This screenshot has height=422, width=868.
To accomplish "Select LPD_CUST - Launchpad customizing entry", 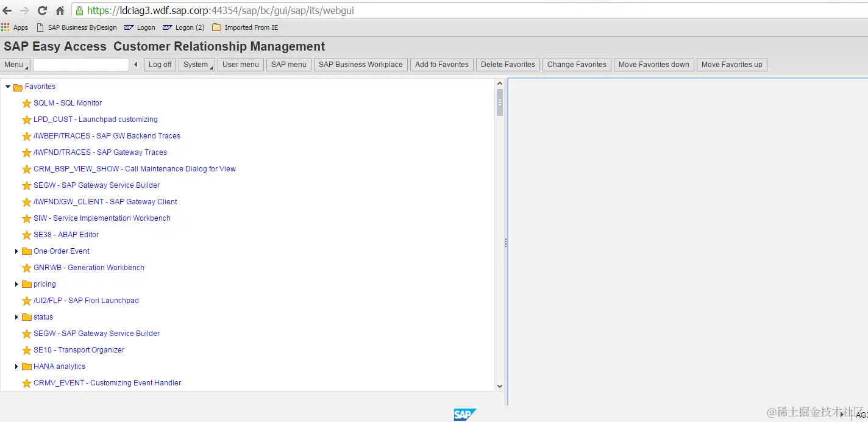I will click(x=96, y=120).
